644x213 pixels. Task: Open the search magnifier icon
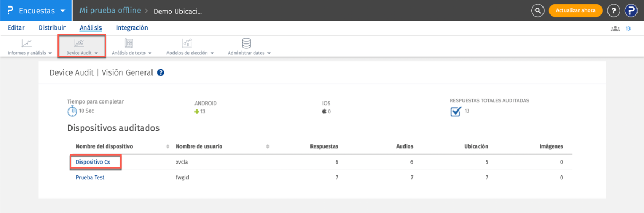point(537,11)
